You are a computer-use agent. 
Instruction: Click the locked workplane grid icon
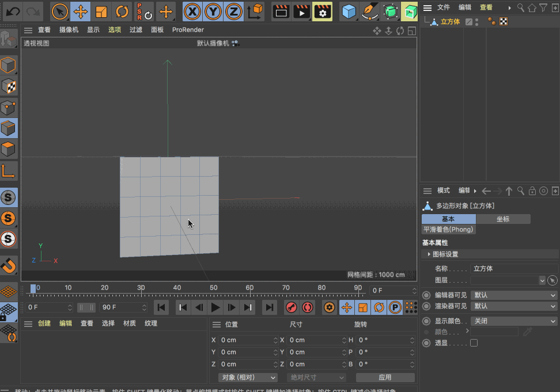(x=9, y=312)
